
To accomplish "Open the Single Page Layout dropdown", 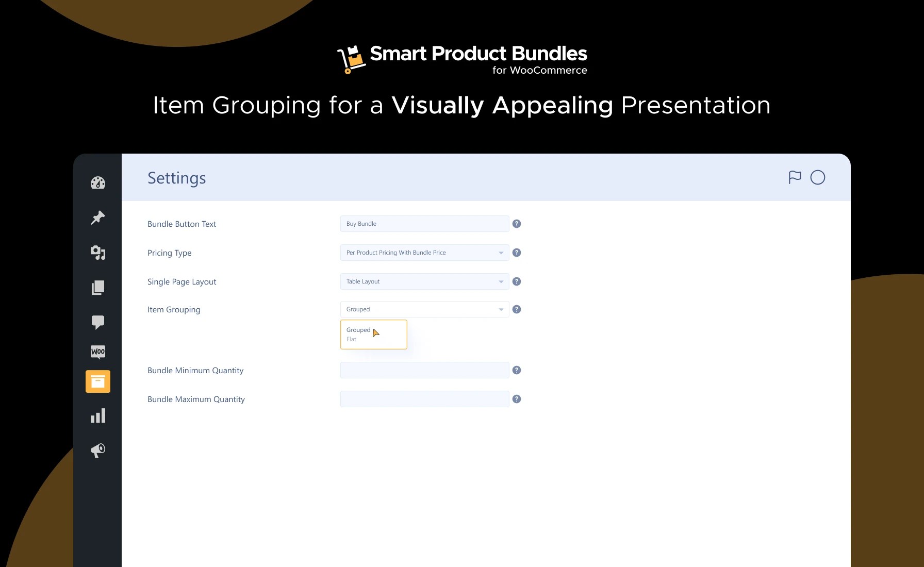I will tap(424, 281).
